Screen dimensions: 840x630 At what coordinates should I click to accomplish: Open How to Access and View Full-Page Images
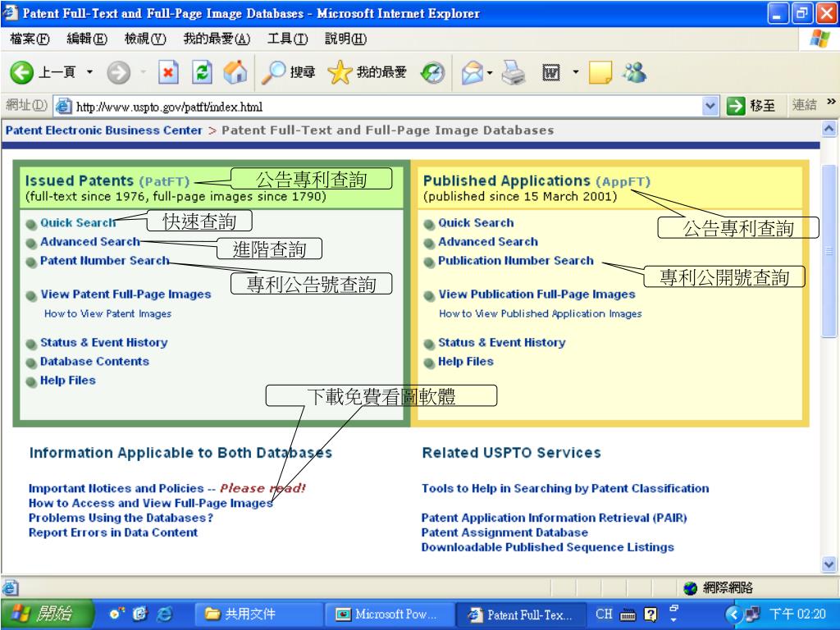coord(151,503)
